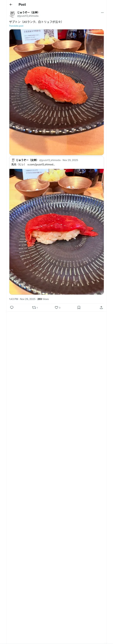The image size is (113, 644).
Task: Click the Post header title
Action: pos(22,5)
